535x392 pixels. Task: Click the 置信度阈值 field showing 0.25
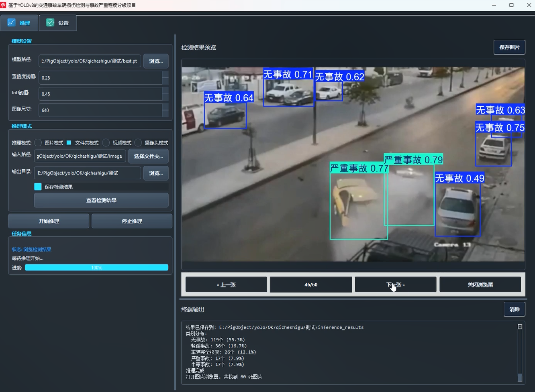pos(100,77)
